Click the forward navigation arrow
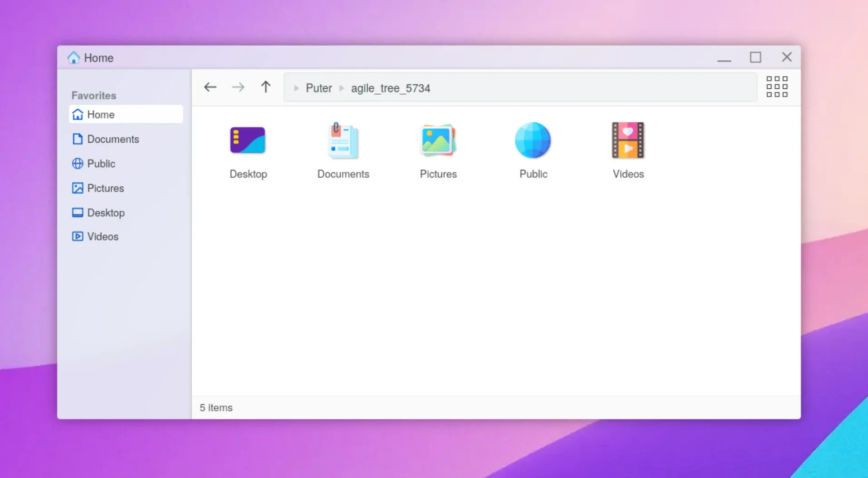868x478 pixels. 238,87
